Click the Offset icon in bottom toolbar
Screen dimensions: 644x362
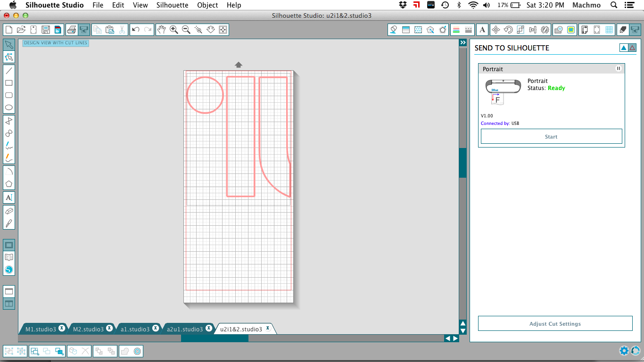tap(137, 351)
